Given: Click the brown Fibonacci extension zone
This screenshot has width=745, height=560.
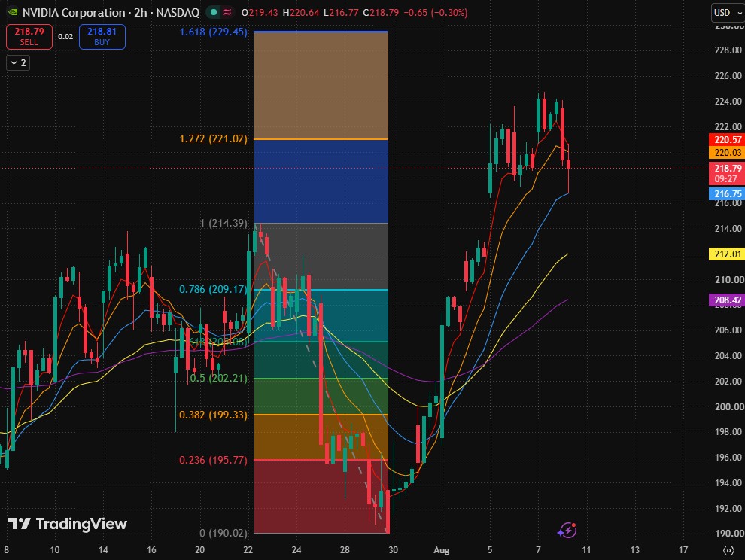Looking at the screenshot, I should 321,86.
